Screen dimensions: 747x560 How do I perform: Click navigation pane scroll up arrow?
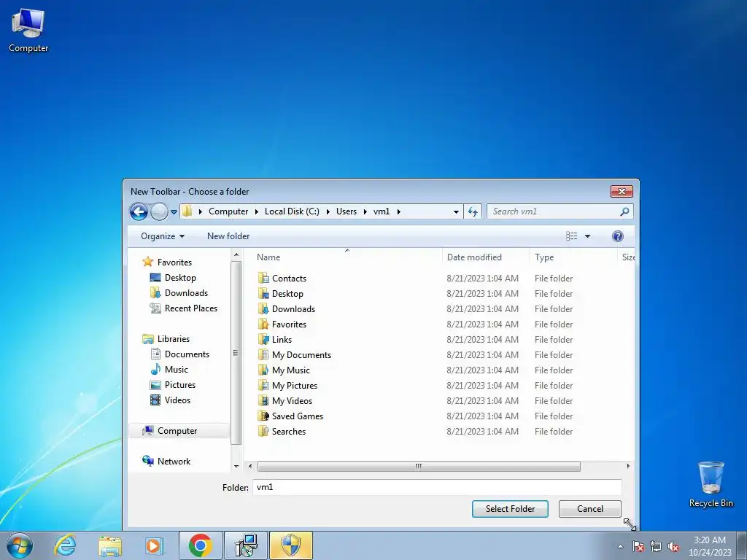(x=236, y=255)
